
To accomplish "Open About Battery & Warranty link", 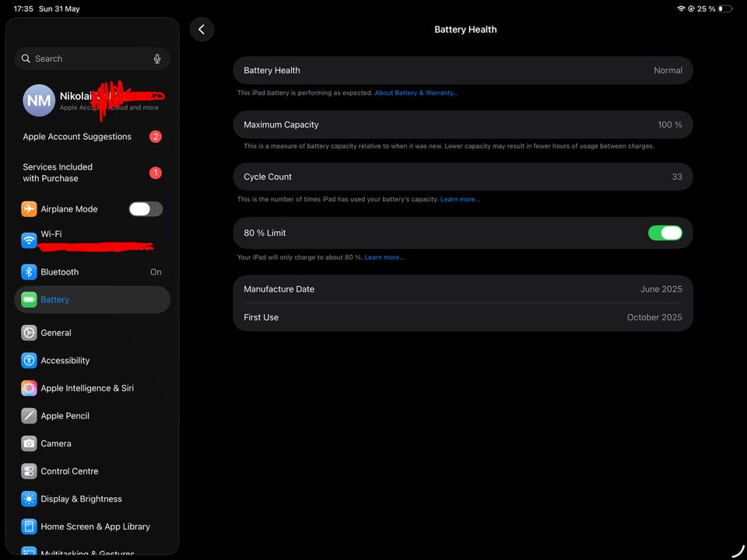I will pos(416,93).
